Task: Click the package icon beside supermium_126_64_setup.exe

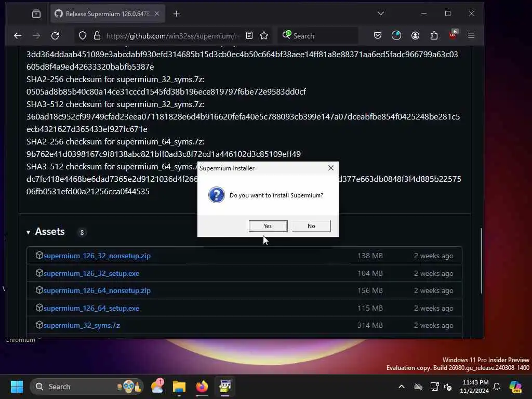Action: 39,308
